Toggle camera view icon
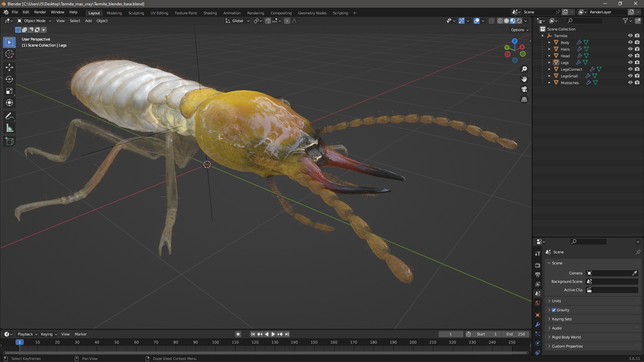The width and height of the screenshot is (644, 362). [524, 89]
